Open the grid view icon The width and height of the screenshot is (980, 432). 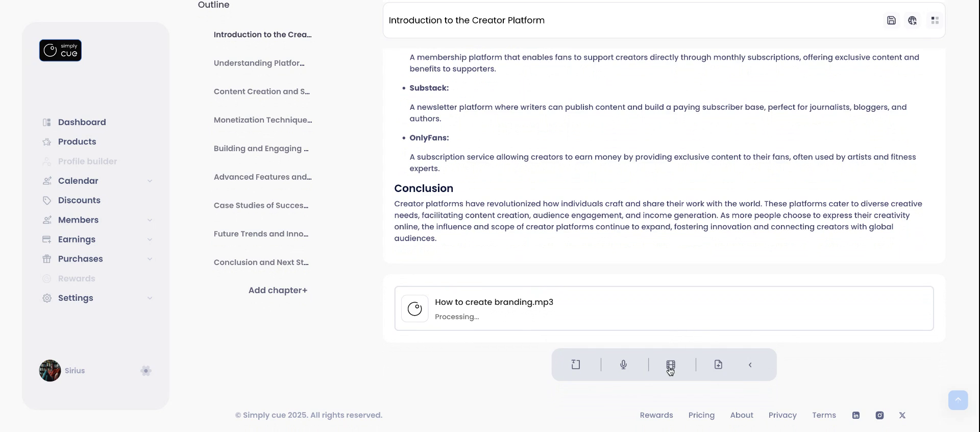[935, 20]
